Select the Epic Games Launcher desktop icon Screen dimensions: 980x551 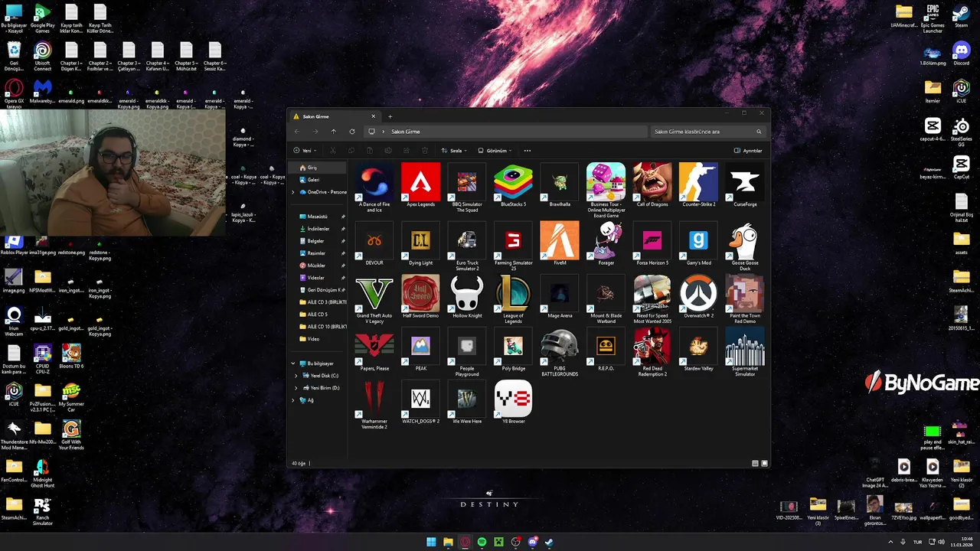[933, 19]
